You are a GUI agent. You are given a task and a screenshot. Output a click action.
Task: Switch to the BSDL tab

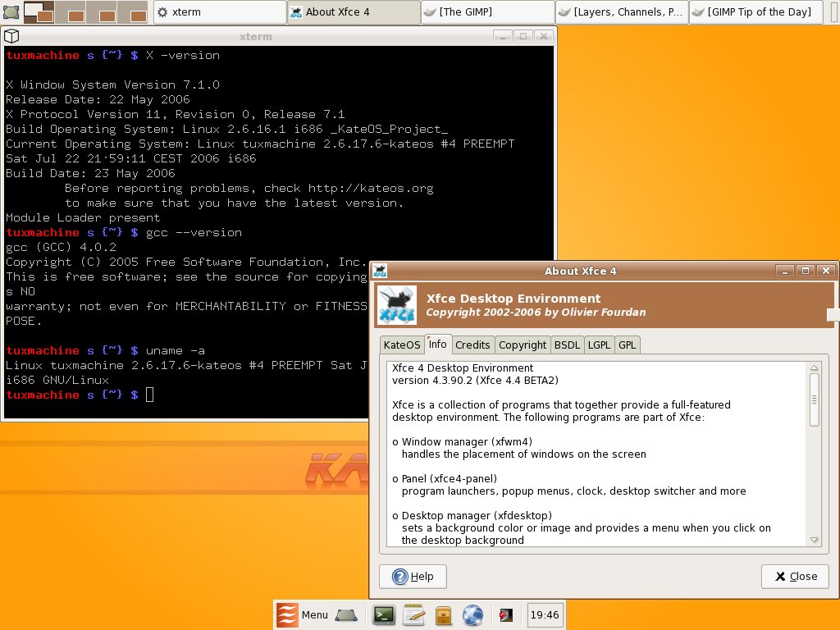tap(567, 345)
